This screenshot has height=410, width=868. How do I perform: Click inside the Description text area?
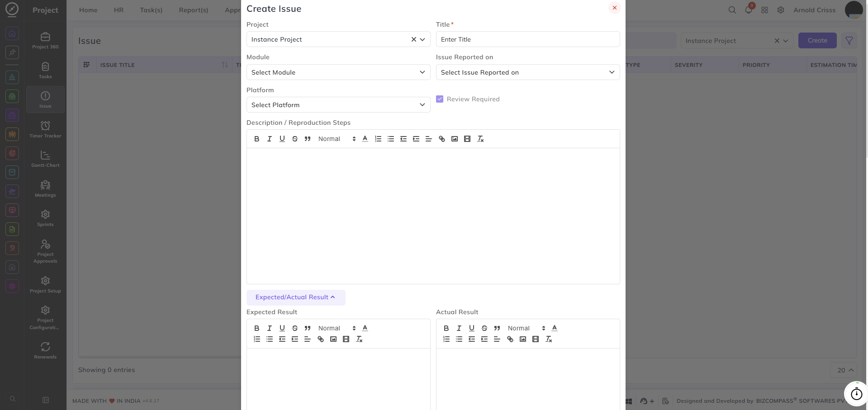[433, 216]
